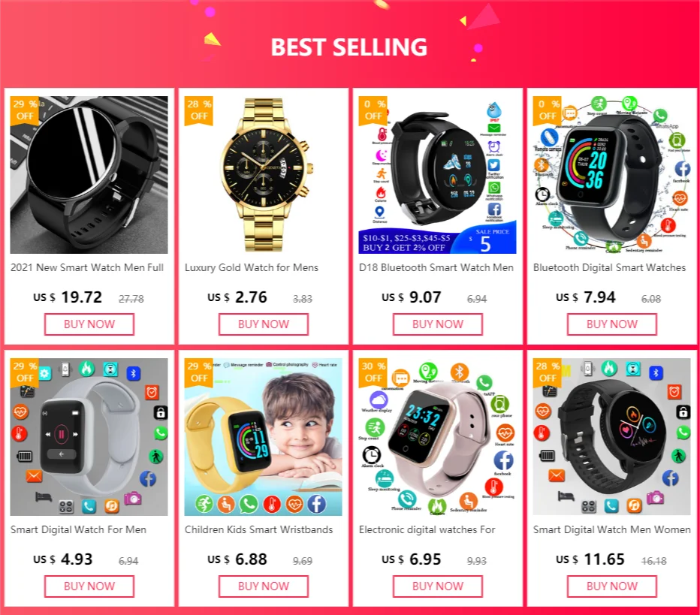Click the 28% OFF badge on Smart Digital Watch Men Women
Screen dimensions: 700x615
point(547,372)
